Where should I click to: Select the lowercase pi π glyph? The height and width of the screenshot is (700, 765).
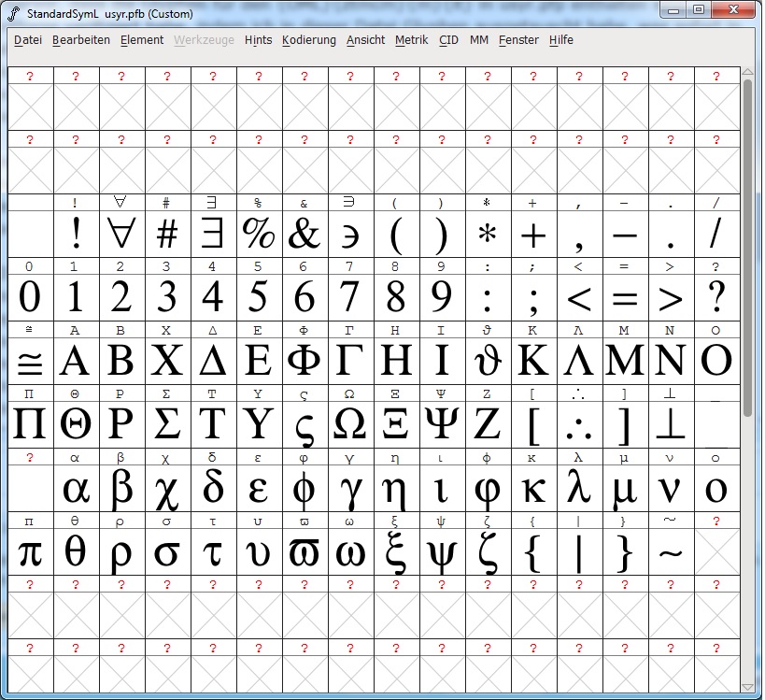[x=30, y=551]
